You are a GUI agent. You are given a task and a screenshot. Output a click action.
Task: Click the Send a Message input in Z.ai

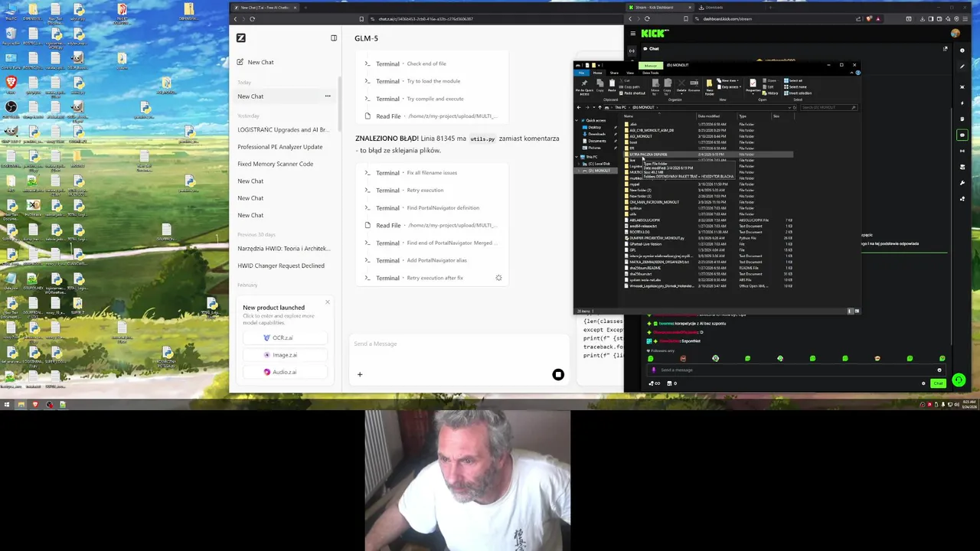tap(459, 344)
